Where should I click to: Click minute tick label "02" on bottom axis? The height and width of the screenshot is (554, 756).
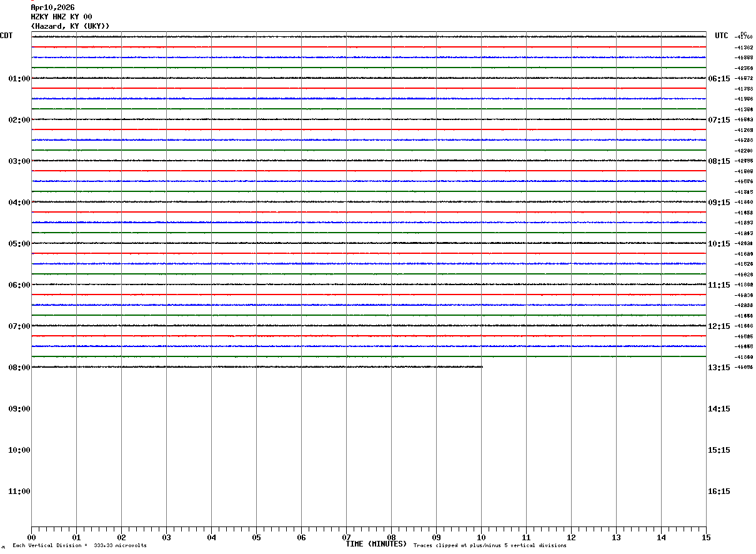(121, 538)
